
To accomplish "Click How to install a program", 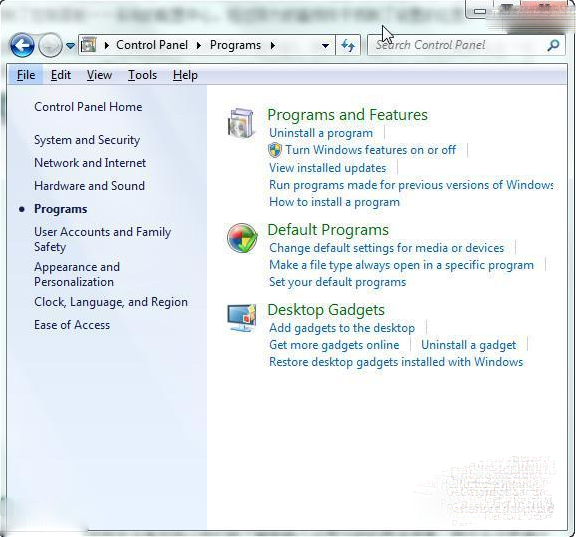I will (x=334, y=202).
